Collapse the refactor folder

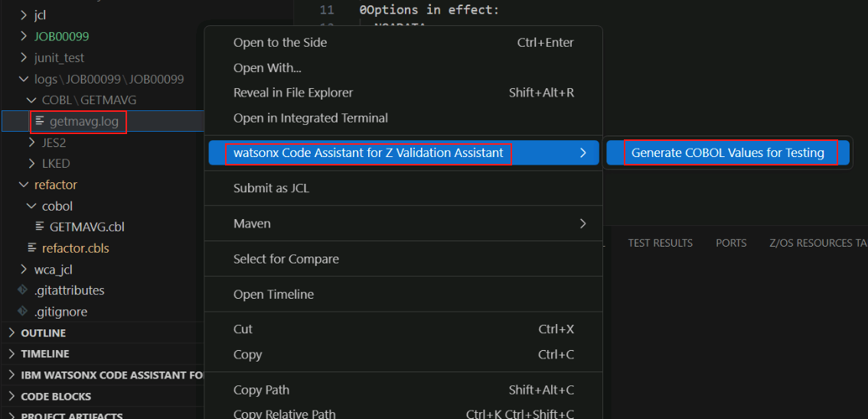click(23, 184)
